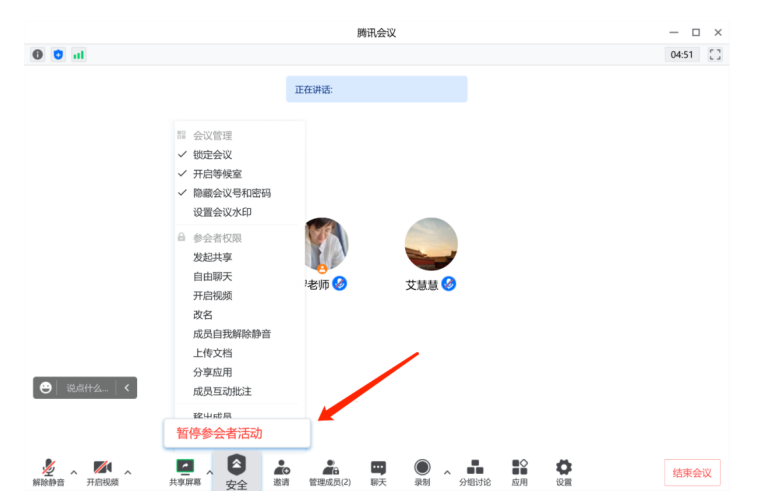Click the 艾慧慧 participant name

(x=422, y=285)
